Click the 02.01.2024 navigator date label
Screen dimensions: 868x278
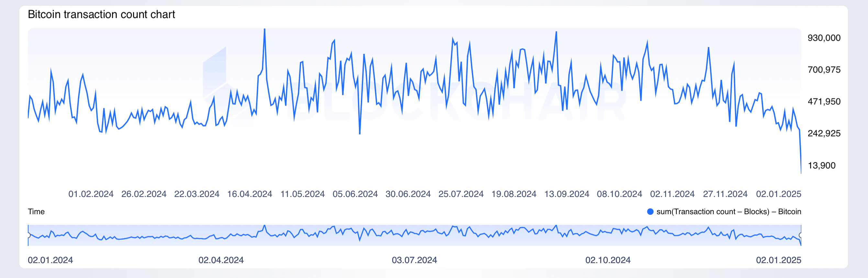[50, 260]
